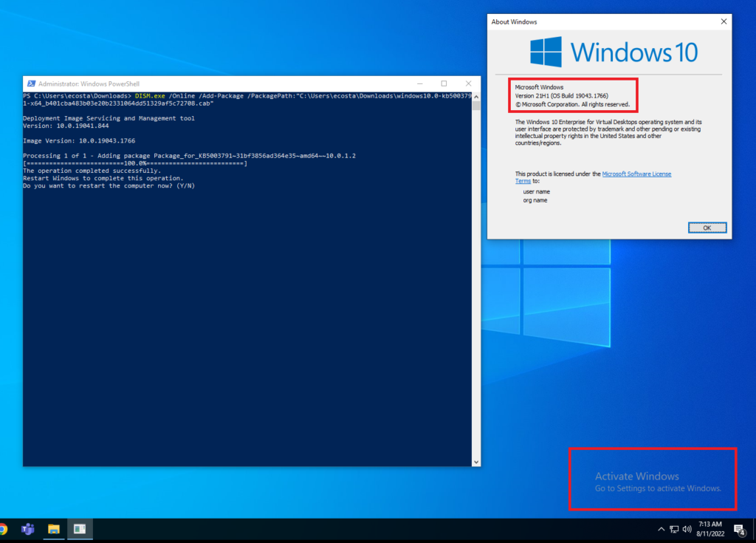
Task: Open the Microsoft Software License link
Action: [636, 174]
